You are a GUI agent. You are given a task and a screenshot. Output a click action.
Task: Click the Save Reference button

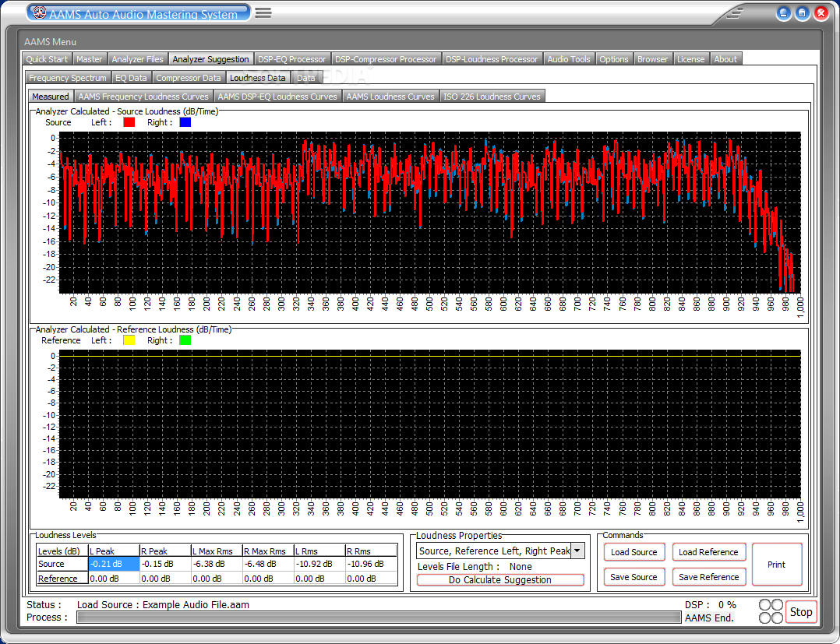708,577
